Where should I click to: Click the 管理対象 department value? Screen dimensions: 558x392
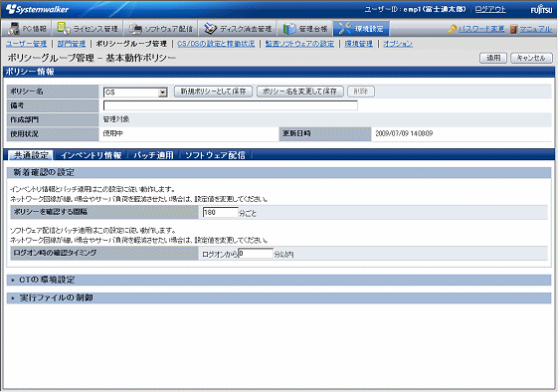[x=116, y=119]
